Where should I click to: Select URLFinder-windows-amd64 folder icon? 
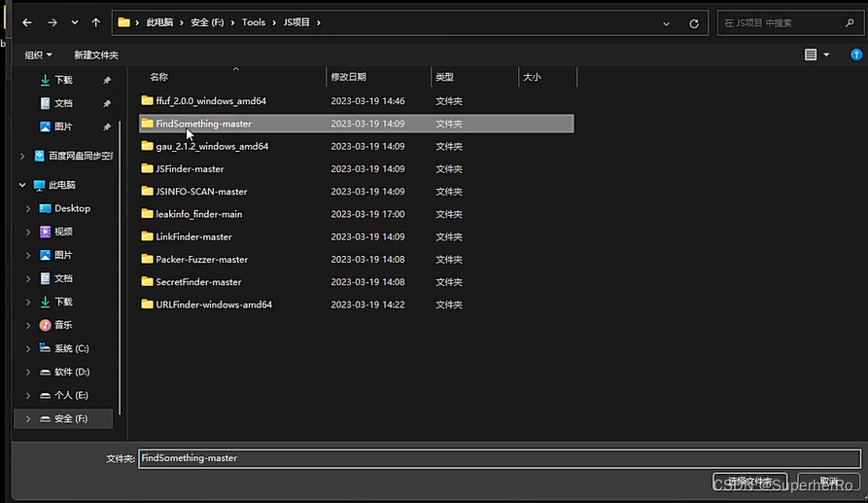click(147, 305)
